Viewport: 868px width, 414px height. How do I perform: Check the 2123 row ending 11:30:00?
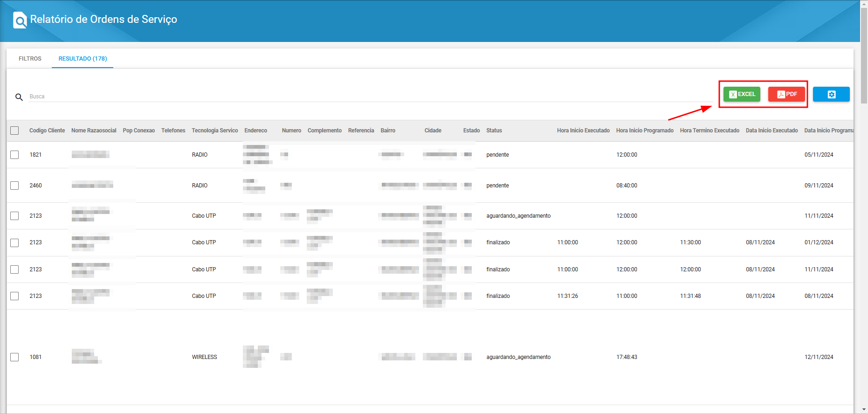[14, 243]
